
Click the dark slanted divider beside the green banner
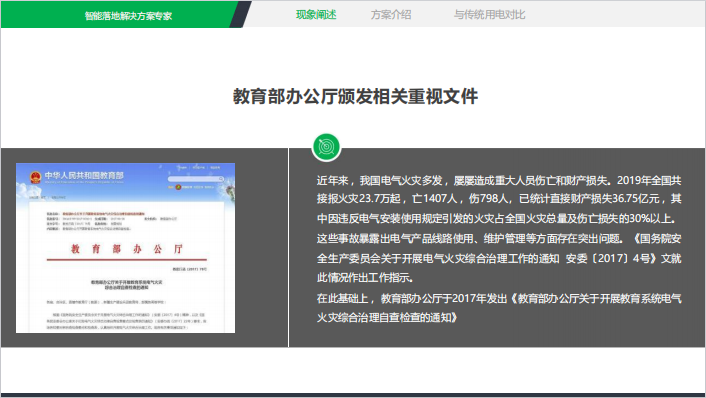pyautogui.click(x=240, y=14)
